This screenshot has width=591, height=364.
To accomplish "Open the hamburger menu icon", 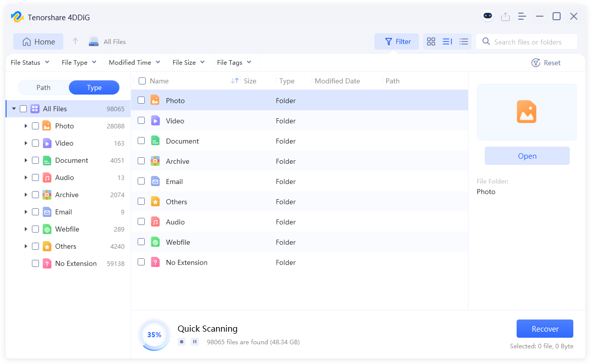I will pyautogui.click(x=522, y=16).
